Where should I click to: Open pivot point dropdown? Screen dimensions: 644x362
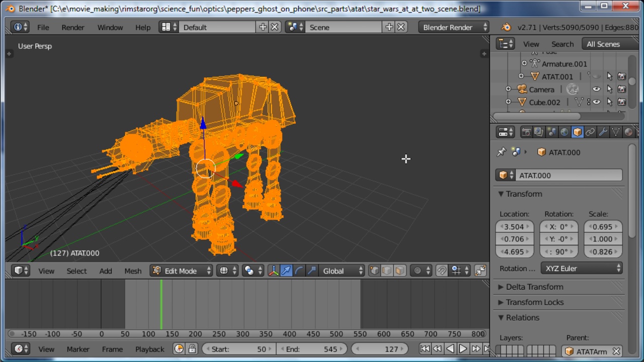(x=254, y=270)
